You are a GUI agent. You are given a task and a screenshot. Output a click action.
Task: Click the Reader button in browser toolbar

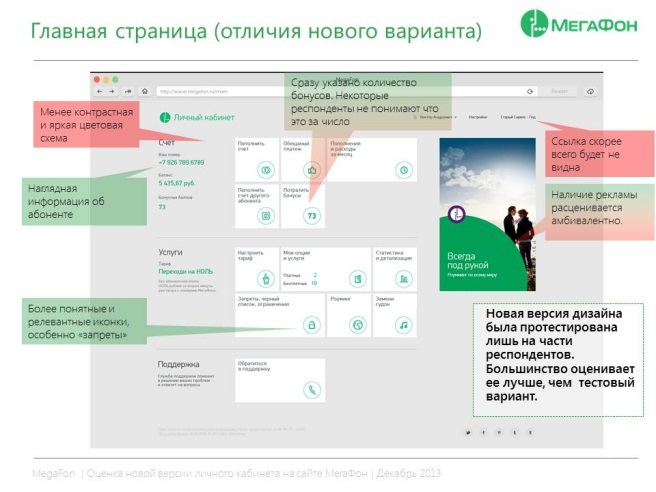[559, 91]
